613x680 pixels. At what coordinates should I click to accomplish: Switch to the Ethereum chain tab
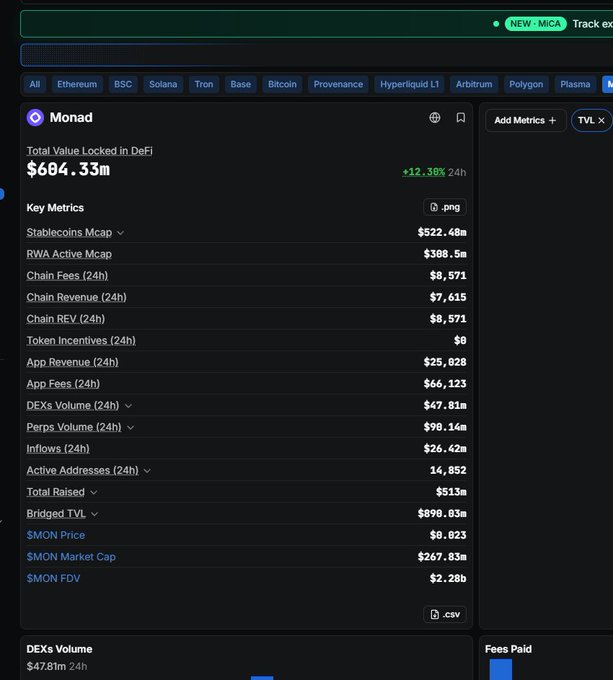pyautogui.click(x=77, y=84)
